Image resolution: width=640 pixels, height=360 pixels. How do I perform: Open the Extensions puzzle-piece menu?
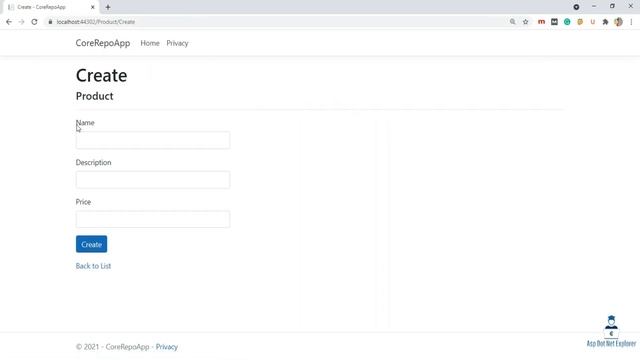click(x=605, y=22)
